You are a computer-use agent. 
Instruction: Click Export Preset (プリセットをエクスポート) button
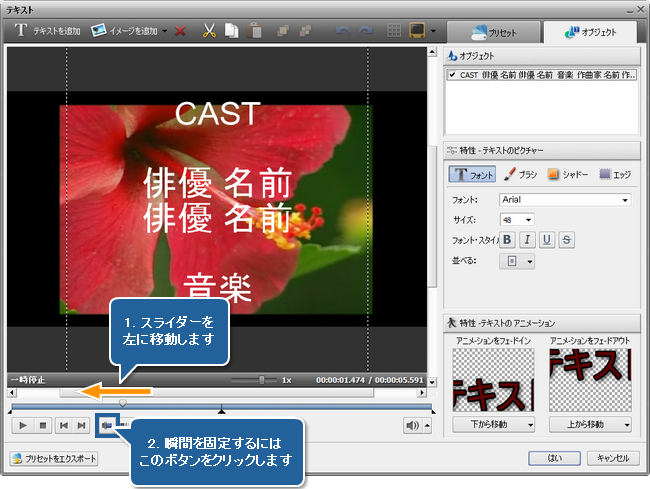point(54,458)
